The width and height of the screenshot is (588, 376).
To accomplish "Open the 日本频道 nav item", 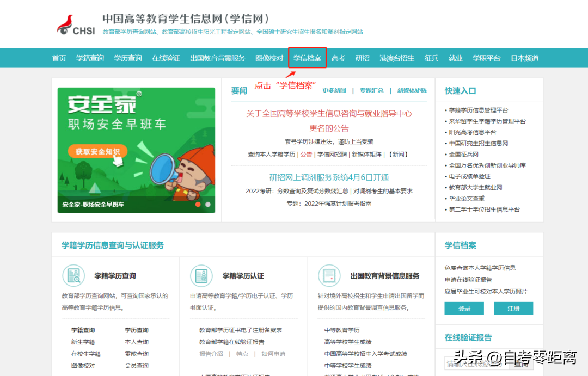I will click(x=525, y=58).
